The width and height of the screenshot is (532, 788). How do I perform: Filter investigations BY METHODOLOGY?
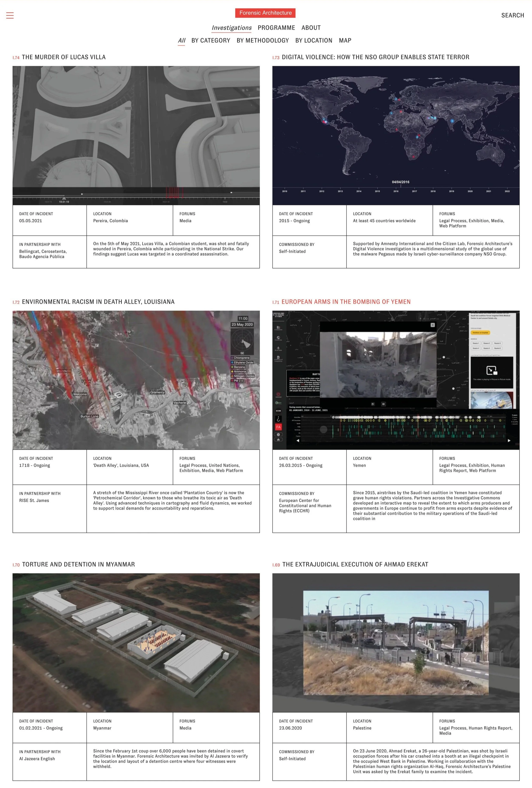[262, 40]
